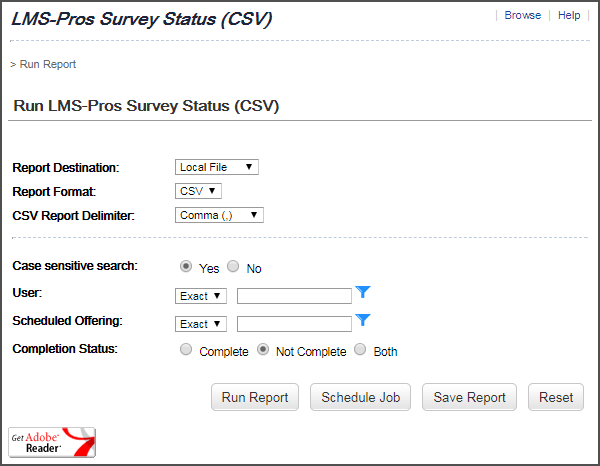This screenshot has height=466, width=600.
Task: Click the Get Adobe Reader badge
Action: tap(52, 442)
